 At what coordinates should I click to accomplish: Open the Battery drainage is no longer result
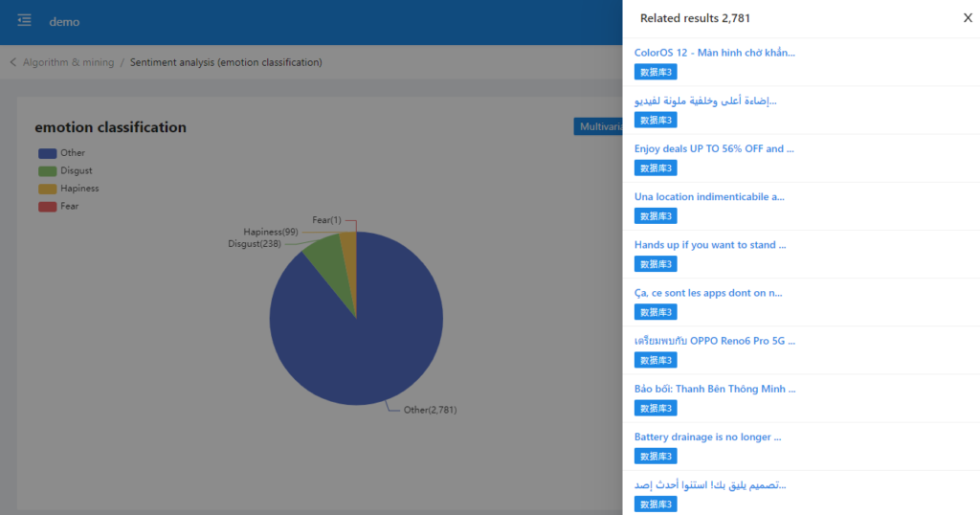point(707,437)
